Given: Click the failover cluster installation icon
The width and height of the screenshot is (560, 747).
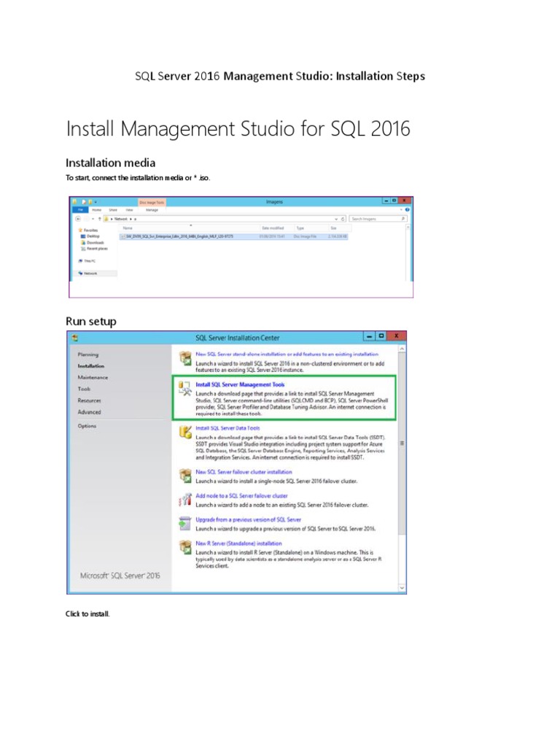Looking at the screenshot, I should (184, 475).
